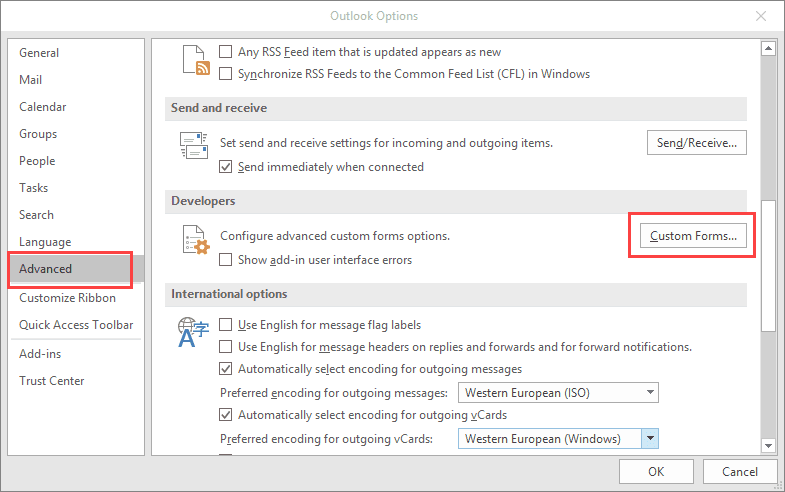The width and height of the screenshot is (785, 492).
Task: Check Use English for message flag labels
Action: 226,325
